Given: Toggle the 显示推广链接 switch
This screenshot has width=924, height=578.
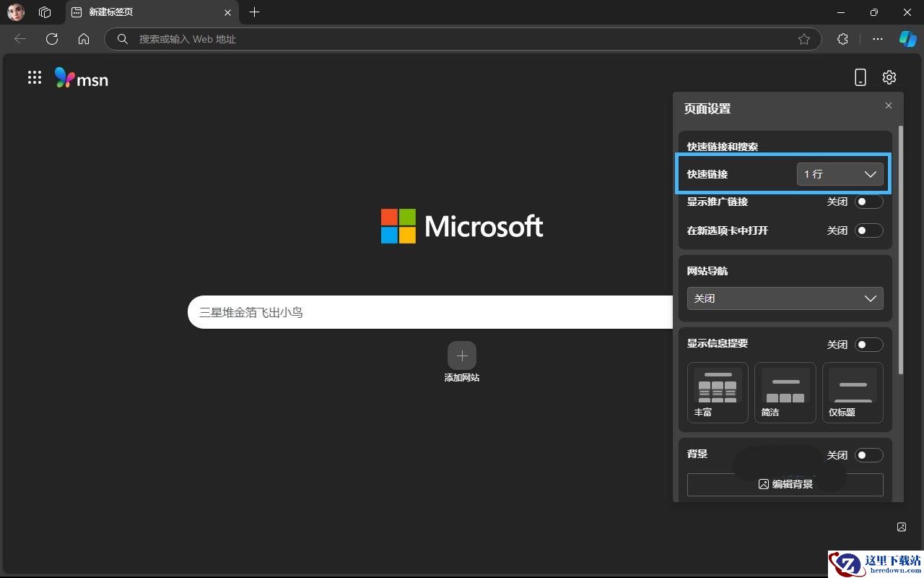Looking at the screenshot, I should [x=869, y=202].
